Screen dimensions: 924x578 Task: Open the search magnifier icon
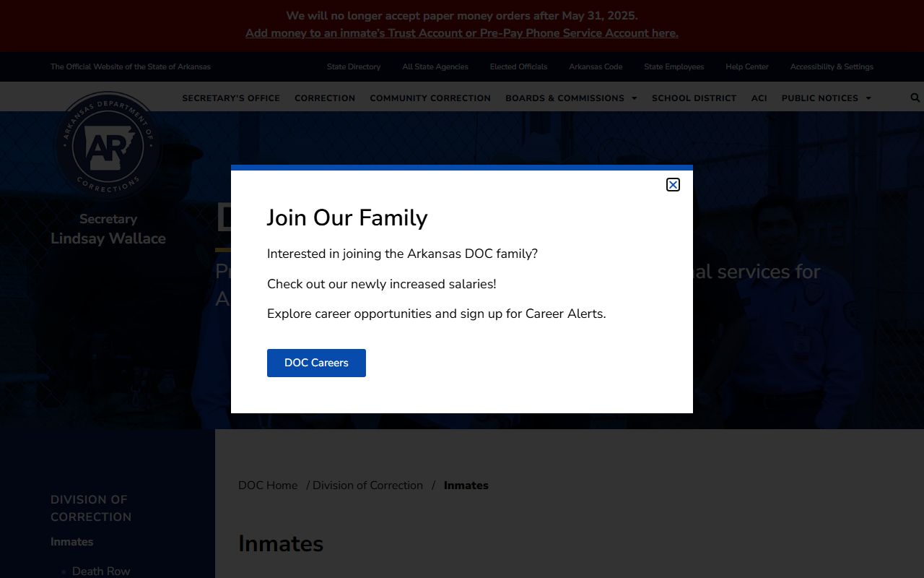coord(915,98)
